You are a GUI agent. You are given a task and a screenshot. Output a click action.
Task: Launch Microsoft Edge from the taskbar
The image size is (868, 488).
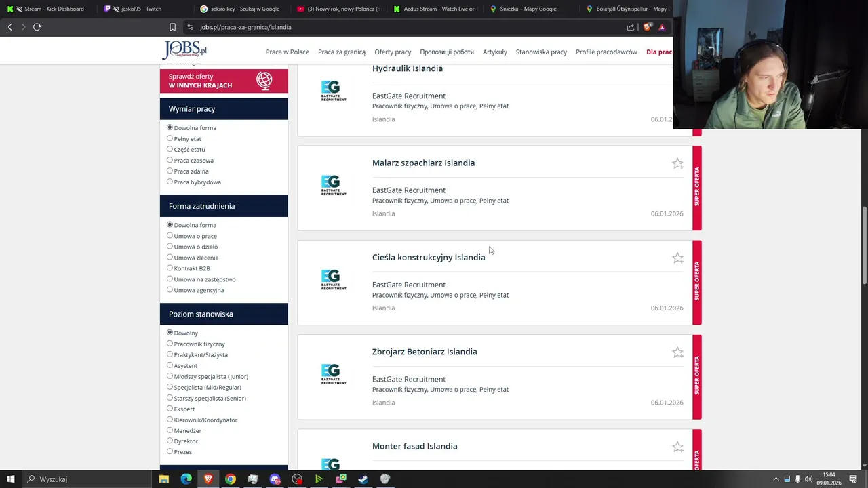tap(186, 479)
